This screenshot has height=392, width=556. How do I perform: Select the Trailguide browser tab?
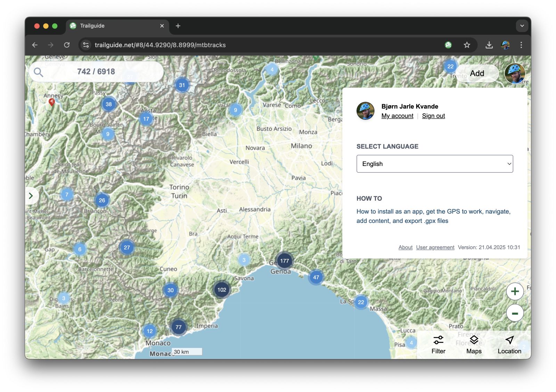pyautogui.click(x=117, y=26)
